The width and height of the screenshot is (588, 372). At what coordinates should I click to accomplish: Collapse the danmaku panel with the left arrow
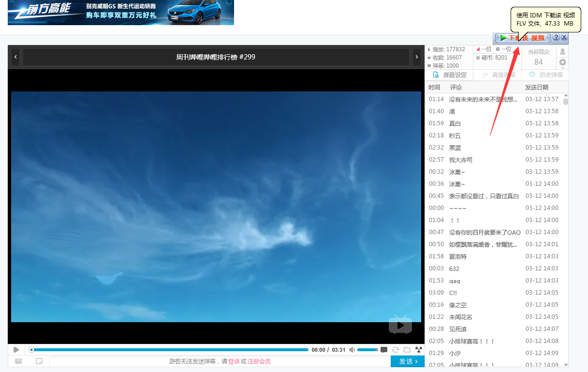point(15,57)
